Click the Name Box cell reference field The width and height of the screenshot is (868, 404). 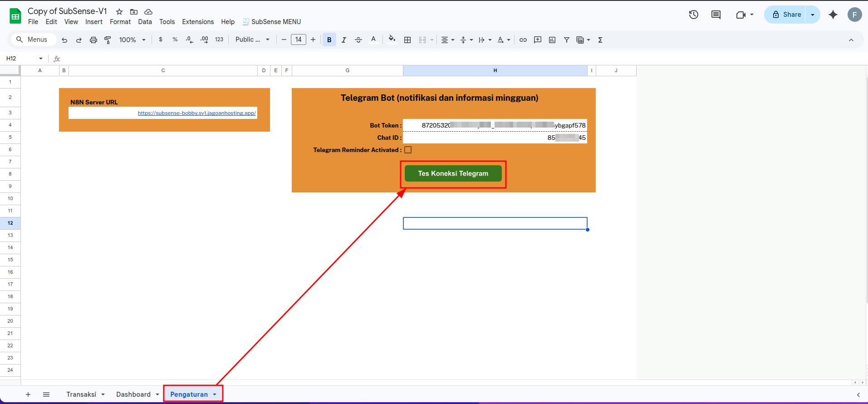[21, 59]
